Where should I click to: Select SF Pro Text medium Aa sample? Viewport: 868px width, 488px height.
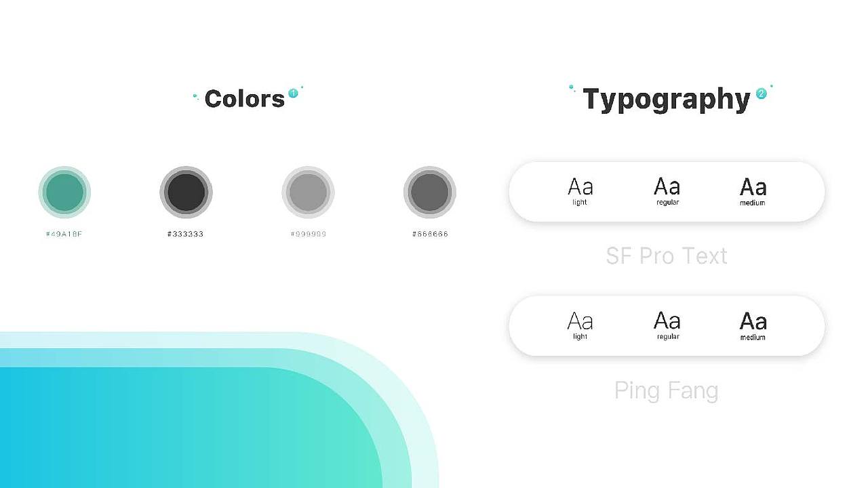click(x=753, y=191)
